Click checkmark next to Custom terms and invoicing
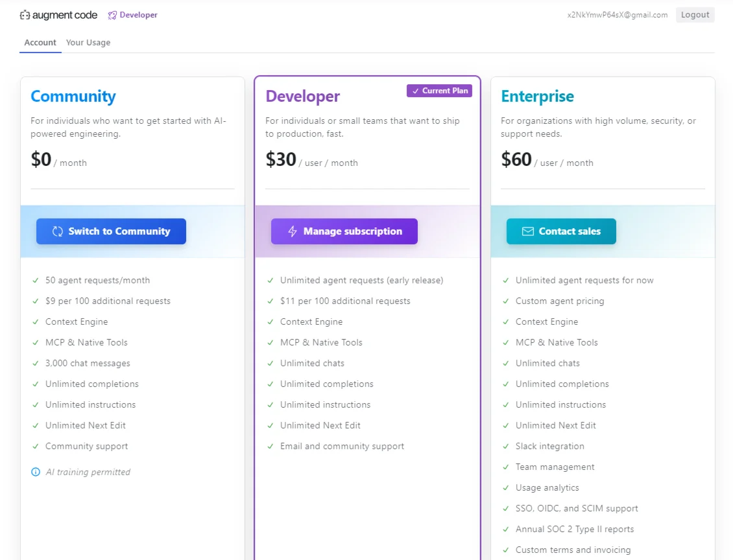This screenshot has height=560, width=733. click(506, 550)
